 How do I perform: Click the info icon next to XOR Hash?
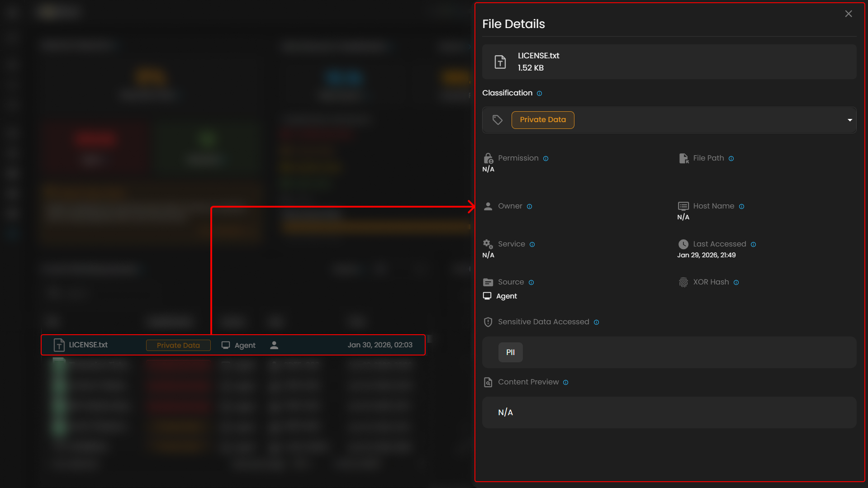point(736,283)
